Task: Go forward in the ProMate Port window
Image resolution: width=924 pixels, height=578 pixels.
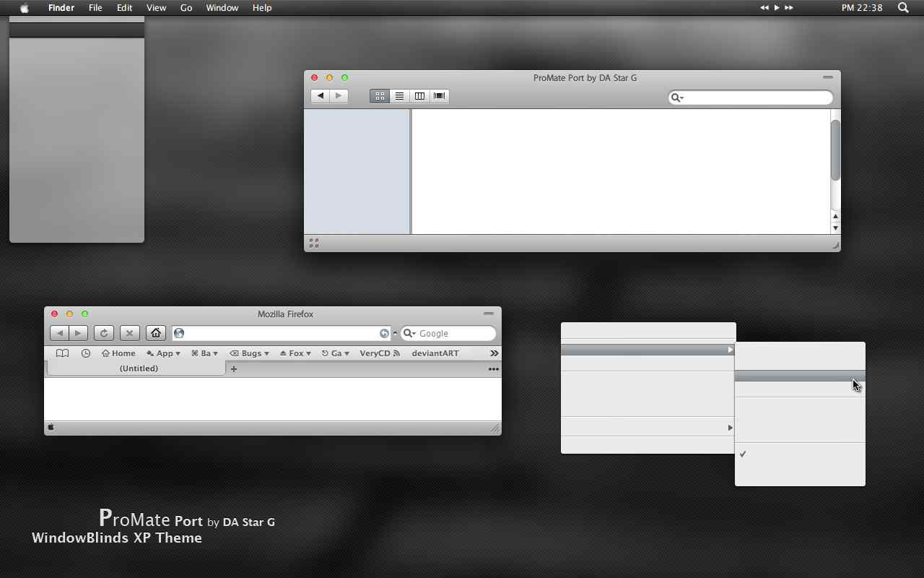Action: point(339,96)
